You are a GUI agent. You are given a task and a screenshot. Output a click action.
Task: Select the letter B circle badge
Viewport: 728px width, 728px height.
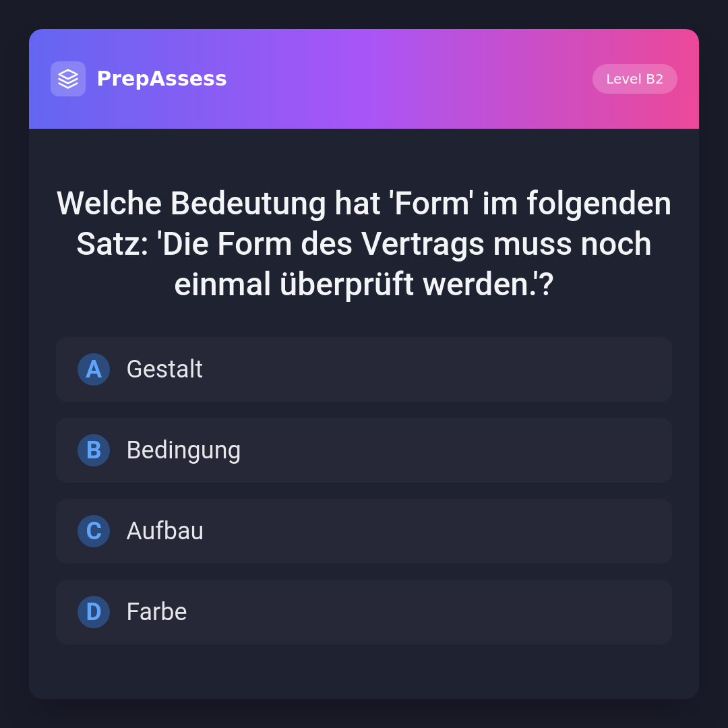(x=94, y=450)
